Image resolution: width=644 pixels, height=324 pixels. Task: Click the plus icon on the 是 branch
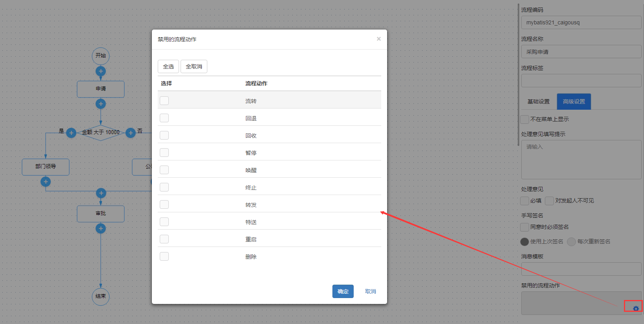pos(71,133)
